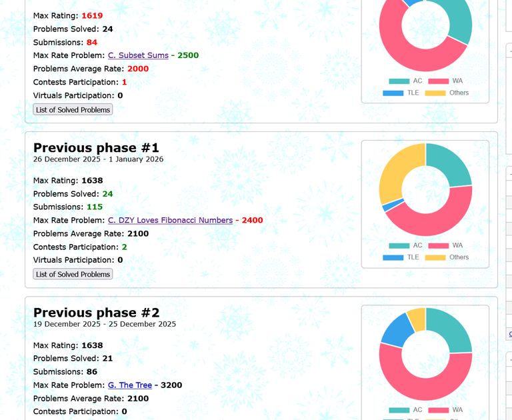
Task: Select blue TLE segment in Previous phase #2 donut
Action: coord(396,328)
